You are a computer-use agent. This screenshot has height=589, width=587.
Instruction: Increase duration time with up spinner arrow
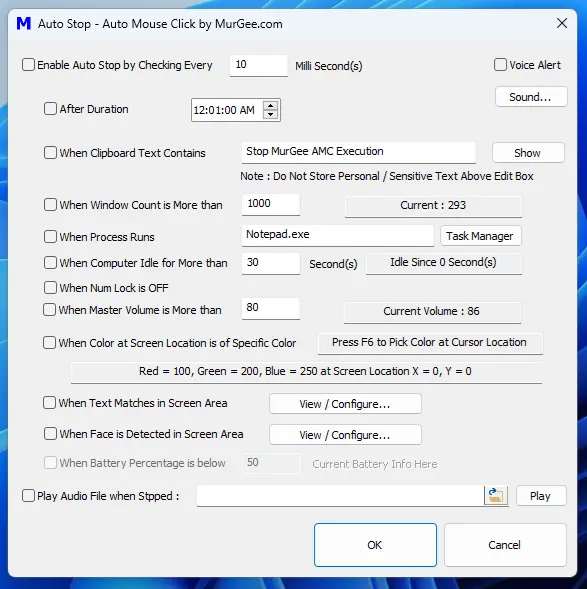pos(270,106)
